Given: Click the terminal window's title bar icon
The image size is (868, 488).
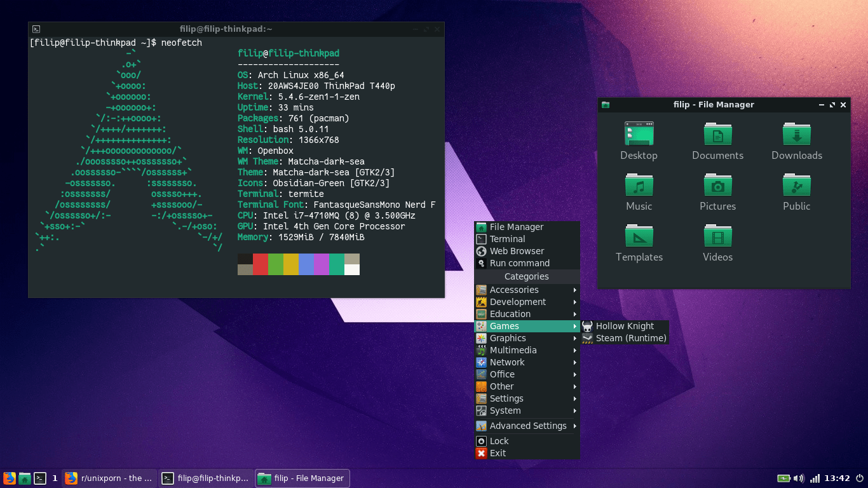Looking at the screenshot, I should coord(37,29).
